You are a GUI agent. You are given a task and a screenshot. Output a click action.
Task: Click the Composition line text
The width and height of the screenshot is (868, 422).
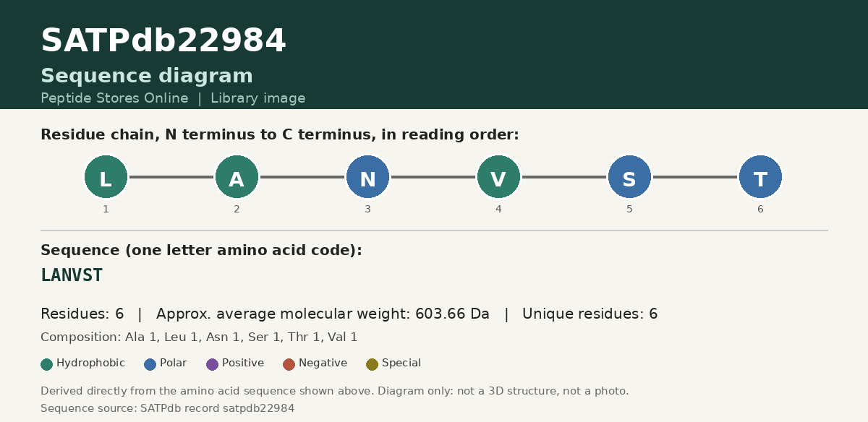coord(199,337)
